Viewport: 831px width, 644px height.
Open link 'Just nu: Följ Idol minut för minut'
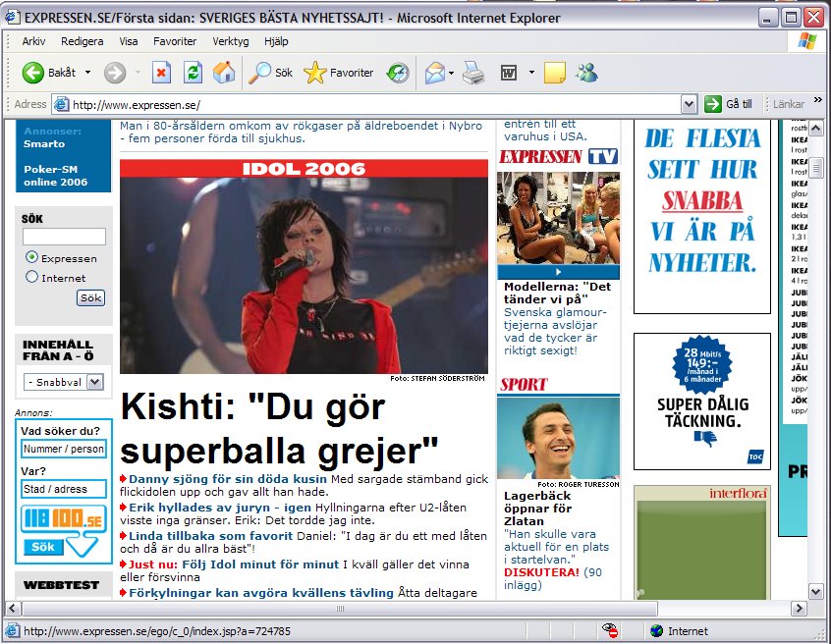[234, 564]
